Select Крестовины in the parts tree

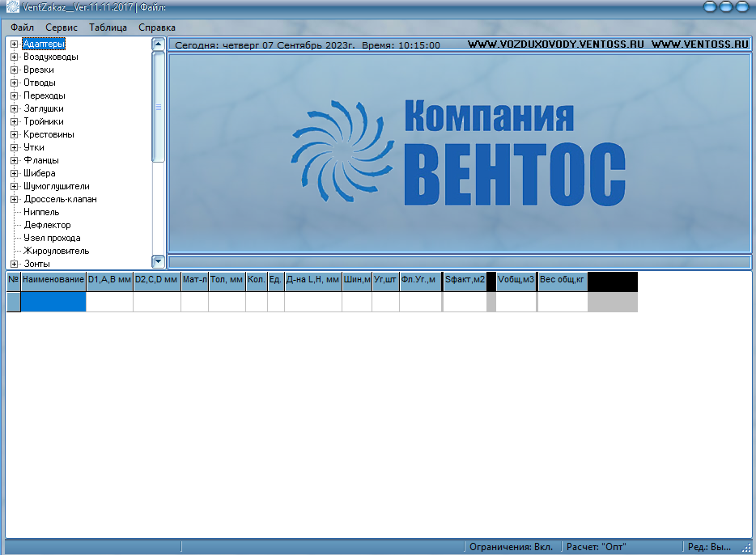click(49, 135)
